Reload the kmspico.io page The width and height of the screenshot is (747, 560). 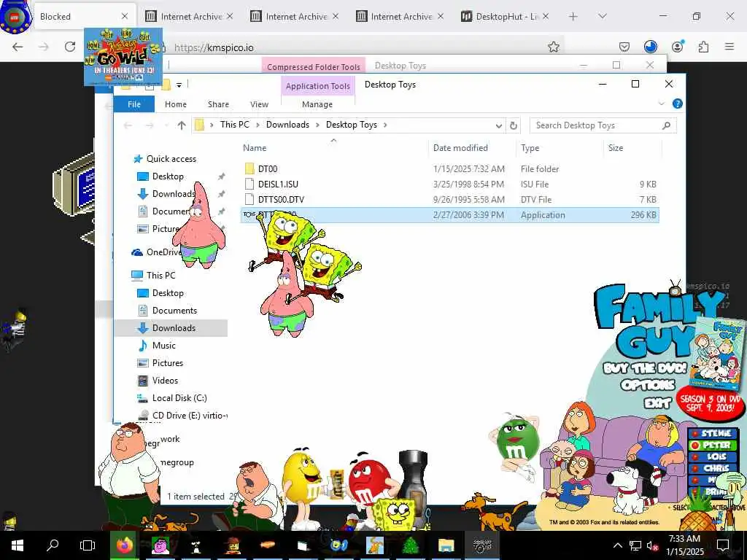pyautogui.click(x=70, y=47)
